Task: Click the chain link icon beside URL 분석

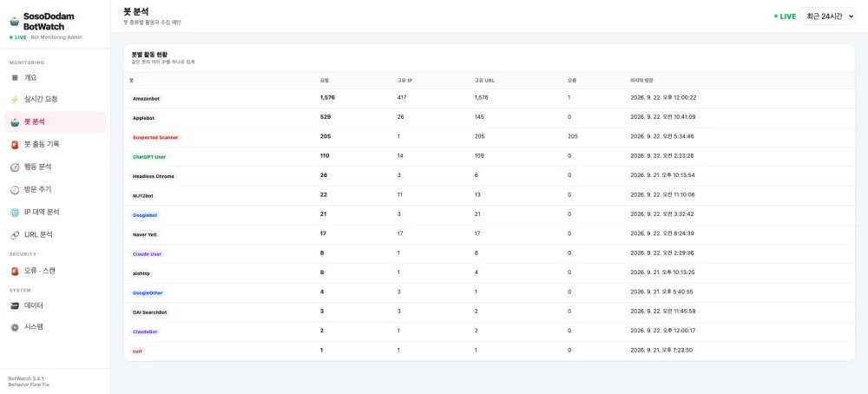Action: pos(15,235)
